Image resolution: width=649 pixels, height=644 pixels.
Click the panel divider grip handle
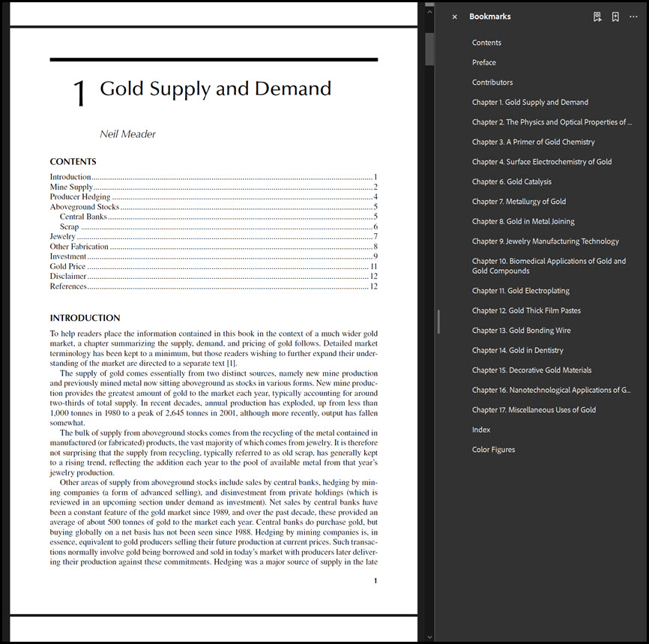tap(438, 322)
